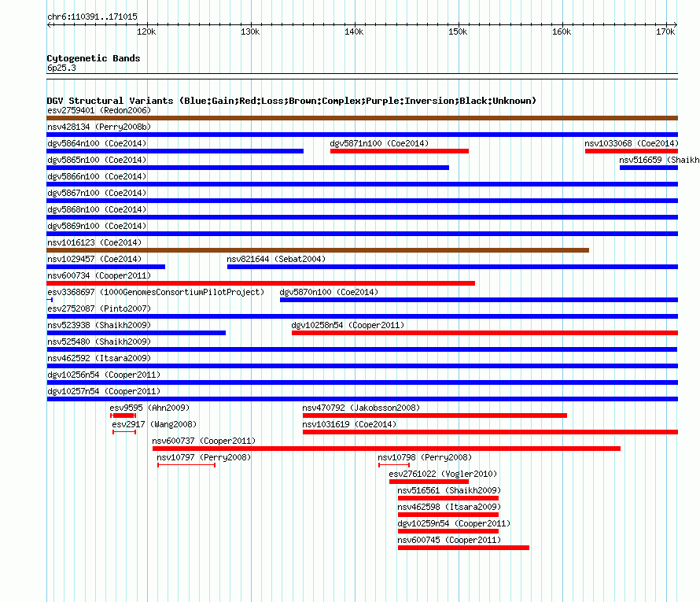Viewport: 700px width, 602px height.
Task: Open nsv10798 (Perry2008) variant
Action: 394,465
